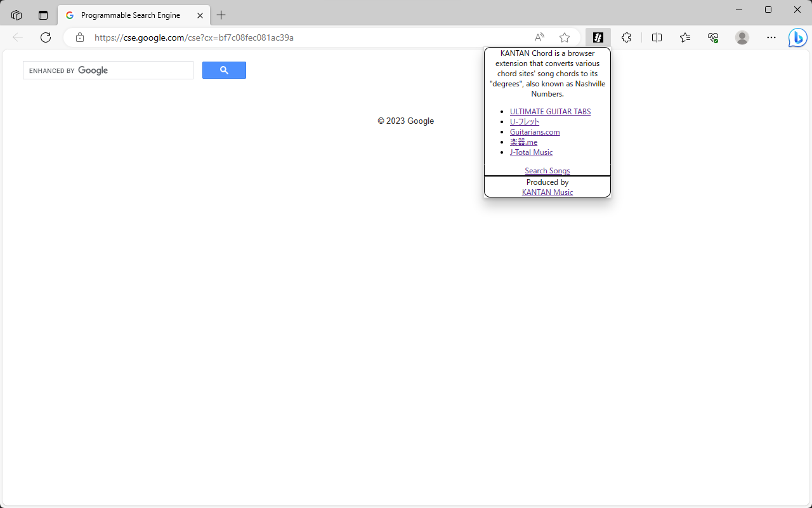This screenshot has width=812, height=508.
Task: Toggle Split screen view icon
Action: pos(657,37)
